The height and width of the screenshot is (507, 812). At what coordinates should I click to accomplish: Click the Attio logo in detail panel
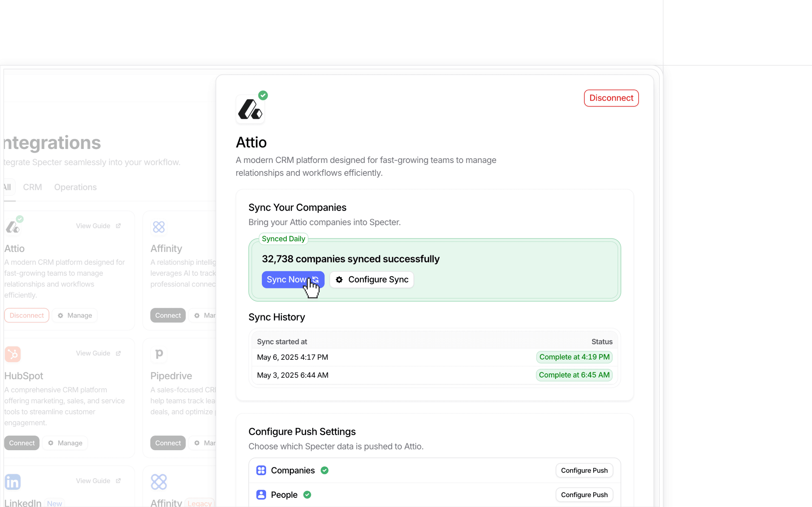[x=250, y=109]
